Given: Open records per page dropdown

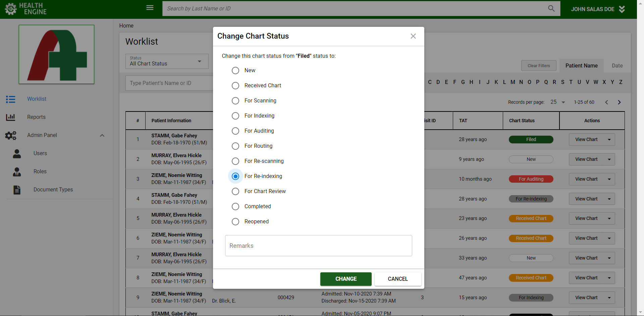Looking at the screenshot, I should (558, 102).
